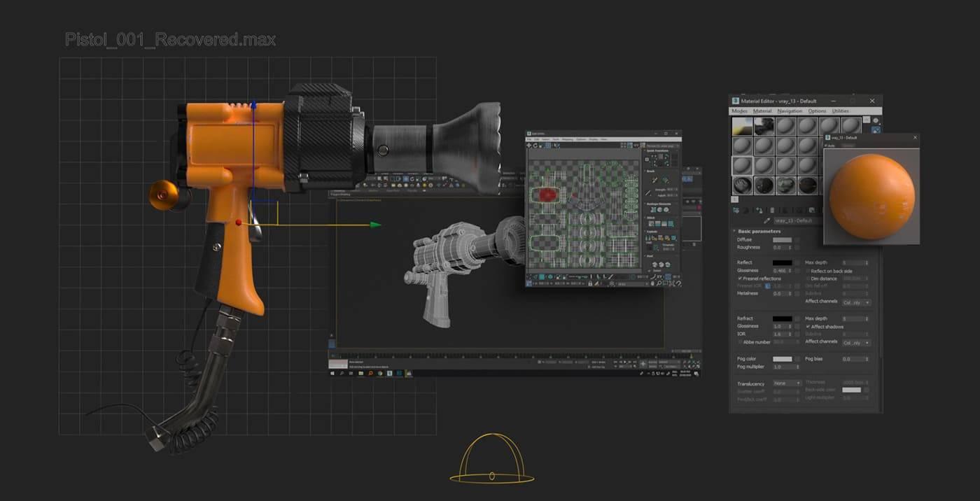Click the Fog color swatch
The height and width of the screenshot is (501, 980).
(x=783, y=358)
